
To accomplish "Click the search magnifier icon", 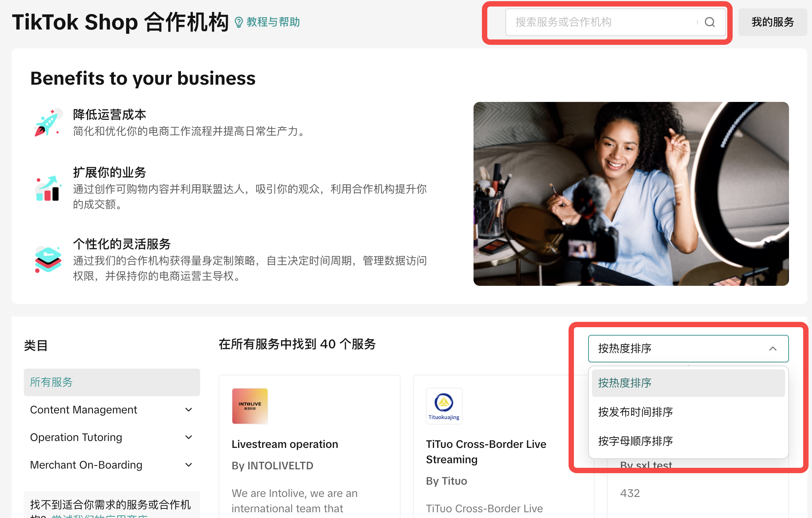I will click(x=710, y=22).
